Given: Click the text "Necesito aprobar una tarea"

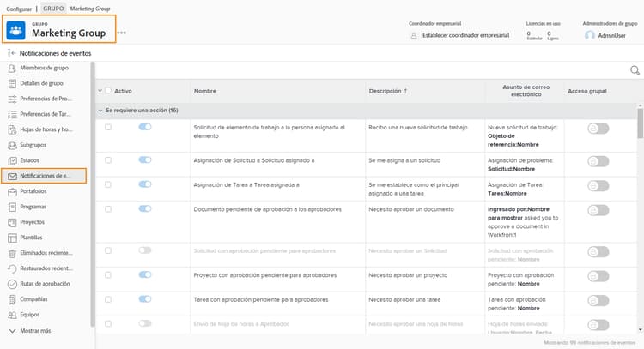Looking at the screenshot, I should pos(404,300).
